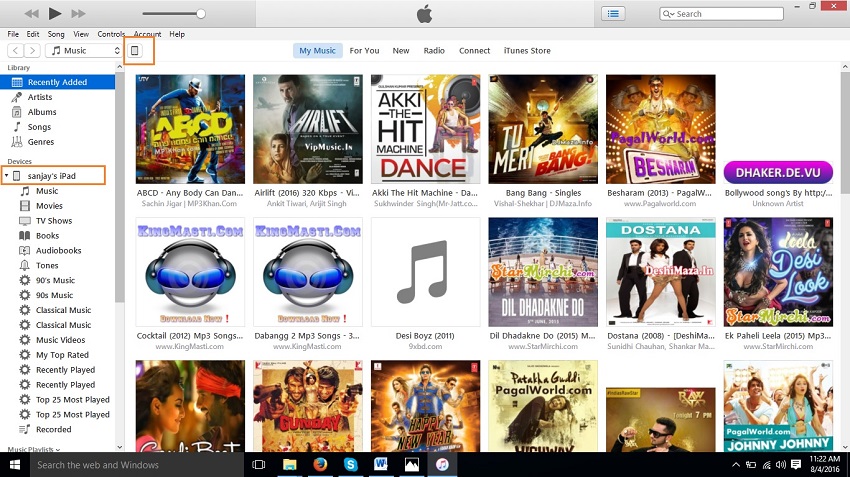
Task: Adjust the volume slider
Action: coord(200,14)
